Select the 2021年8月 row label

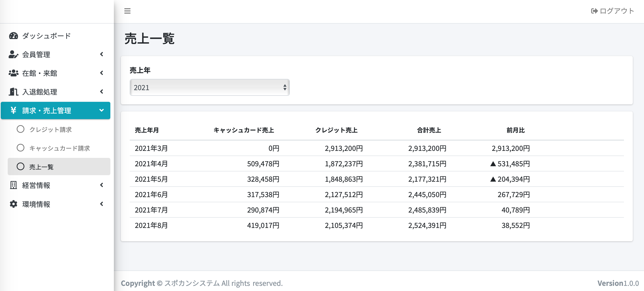pos(151,225)
